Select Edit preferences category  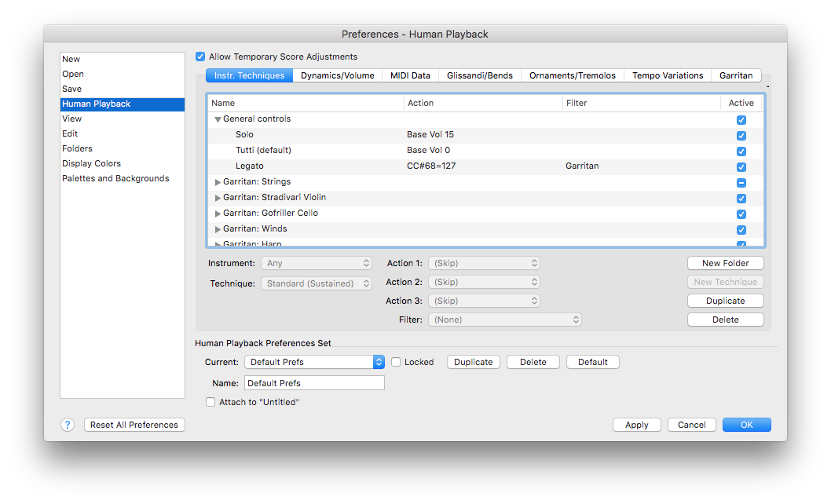pyautogui.click(x=123, y=133)
